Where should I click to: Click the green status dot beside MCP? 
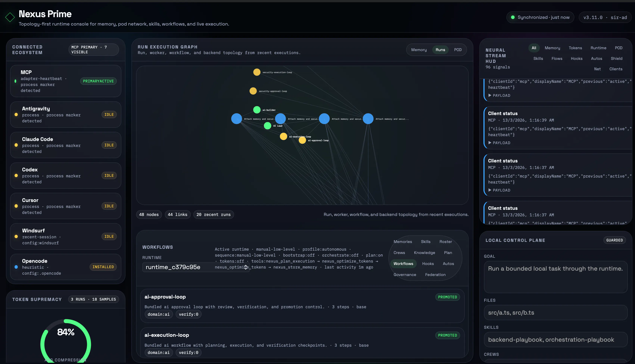(15, 81)
